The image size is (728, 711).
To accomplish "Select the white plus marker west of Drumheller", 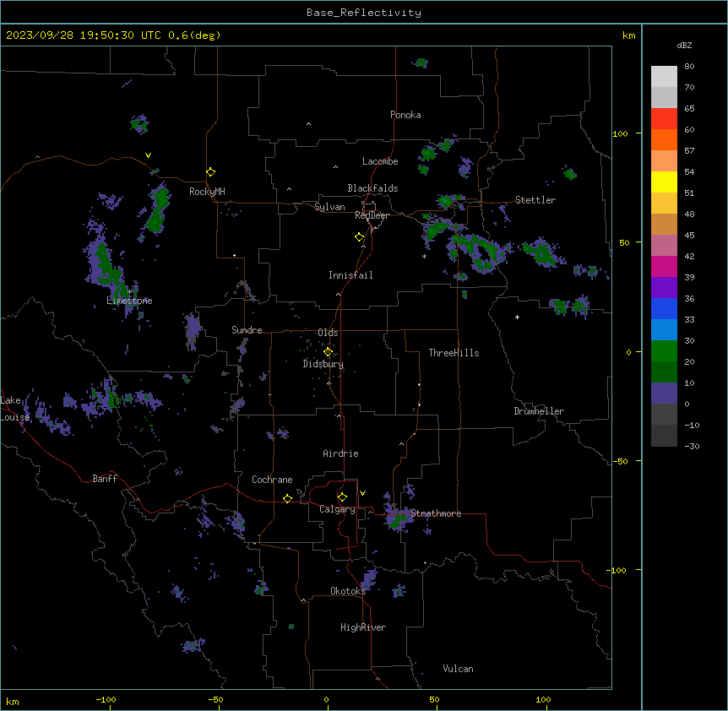I will 517,317.
